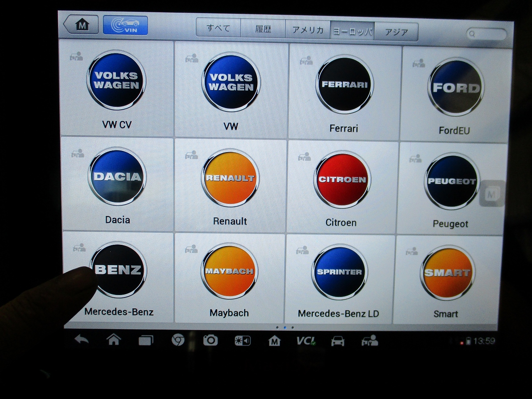532x399 pixels.
Task: Tap the small service icon on Maybach tile
Action: coord(192,249)
